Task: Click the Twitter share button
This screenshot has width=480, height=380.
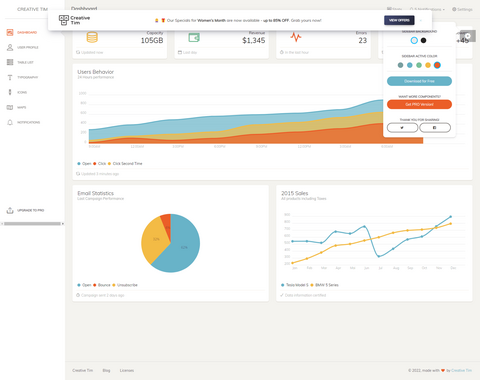Action: [402, 128]
